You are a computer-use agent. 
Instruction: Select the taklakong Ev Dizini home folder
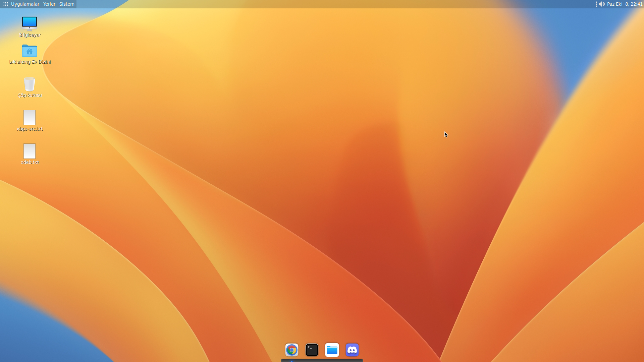point(30,51)
